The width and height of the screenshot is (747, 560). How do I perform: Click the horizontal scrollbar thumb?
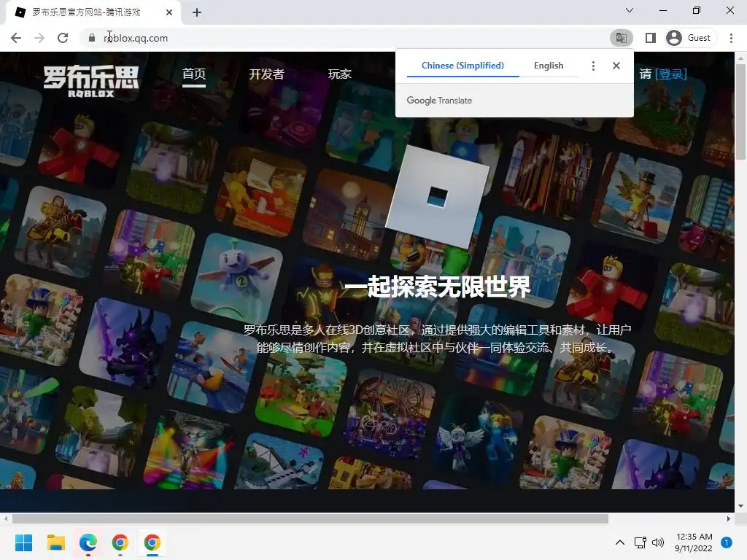click(x=309, y=518)
